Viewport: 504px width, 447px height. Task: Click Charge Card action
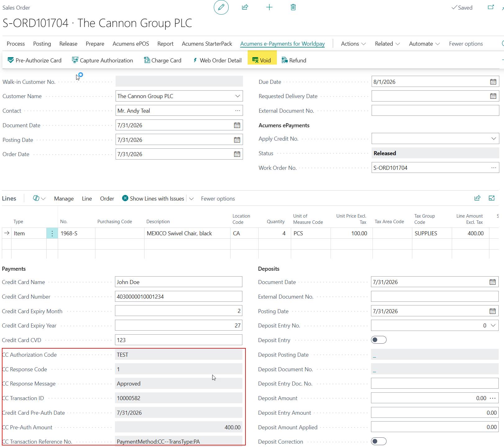point(163,60)
